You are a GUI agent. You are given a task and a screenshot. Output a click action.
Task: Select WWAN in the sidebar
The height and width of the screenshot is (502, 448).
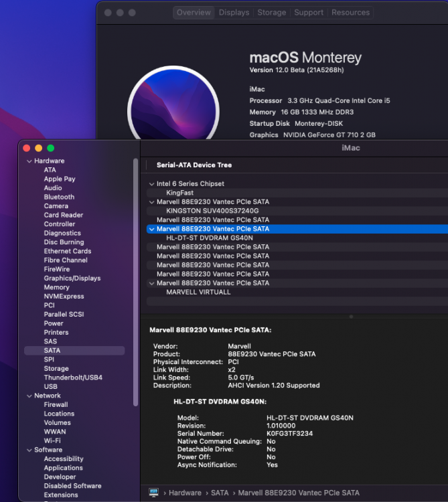[55, 432]
